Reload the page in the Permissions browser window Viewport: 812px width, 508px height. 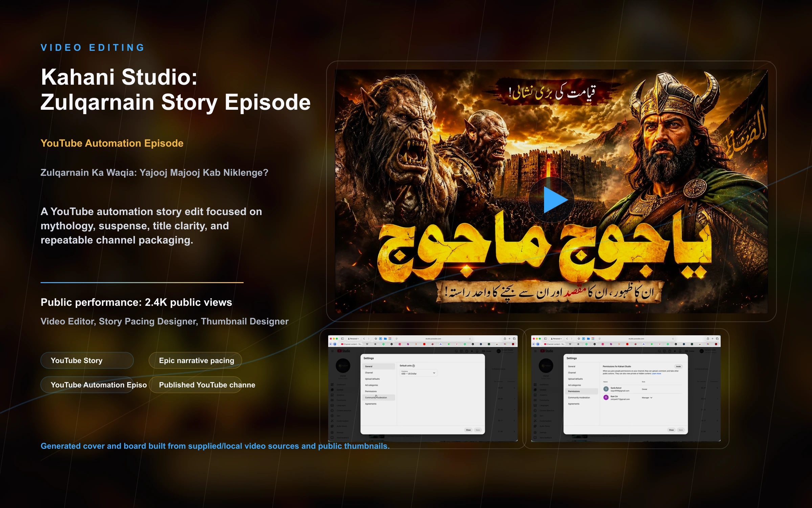tap(673, 339)
